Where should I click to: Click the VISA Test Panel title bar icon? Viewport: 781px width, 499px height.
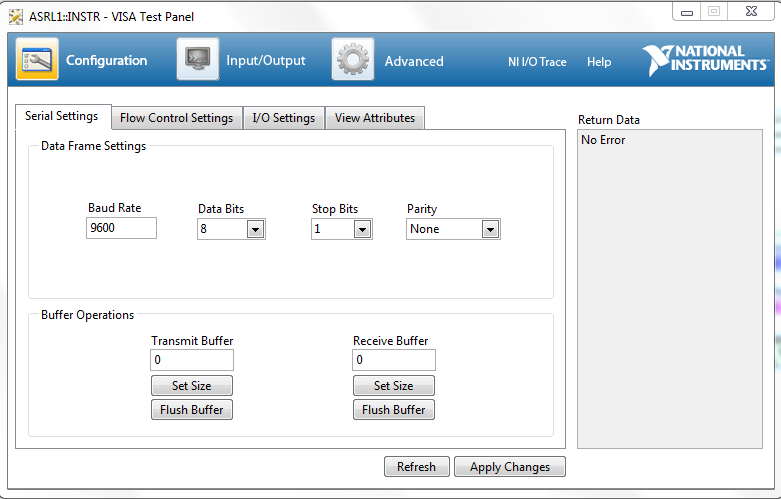point(15,16)
